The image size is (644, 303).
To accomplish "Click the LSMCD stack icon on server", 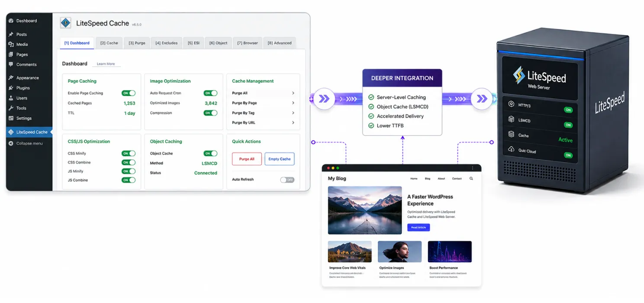I will [511, 119].
